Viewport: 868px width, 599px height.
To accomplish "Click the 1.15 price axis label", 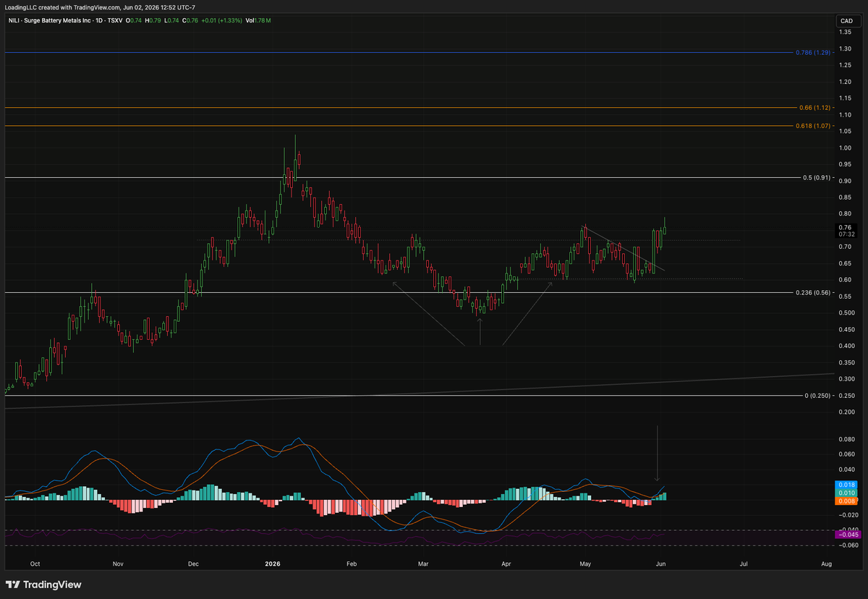I will 844,98.
